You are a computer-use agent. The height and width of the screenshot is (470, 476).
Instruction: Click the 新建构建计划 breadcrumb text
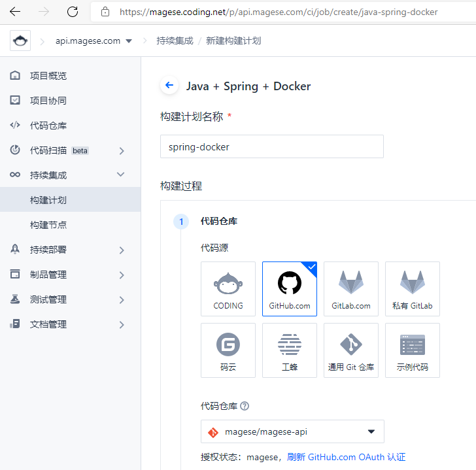click(233, 41)
